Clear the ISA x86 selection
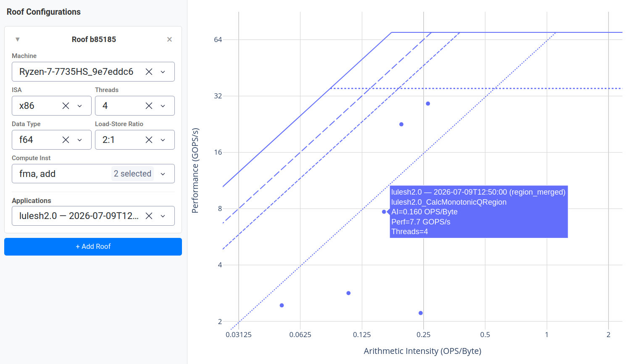This screenshot has height=364, width=627. click(x=66, y=106)
